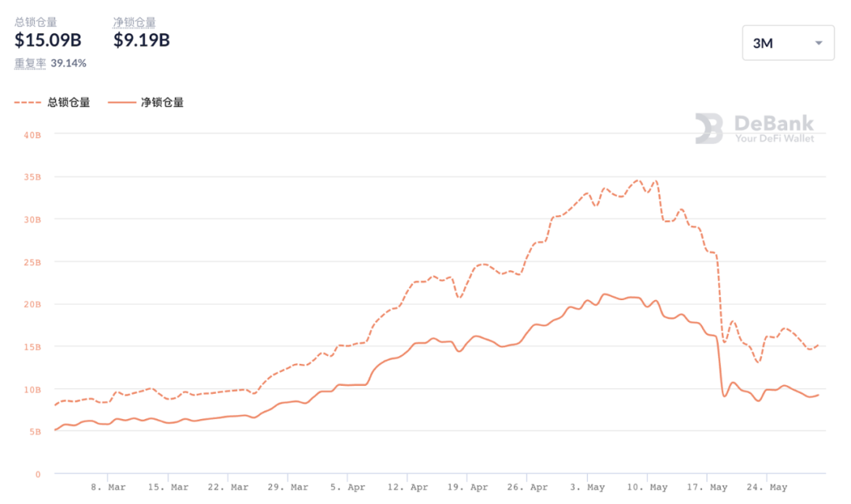Click the 20B y-axis label
Image resolution: width=851 pixels, height=504 pixels.
point(32,304)
